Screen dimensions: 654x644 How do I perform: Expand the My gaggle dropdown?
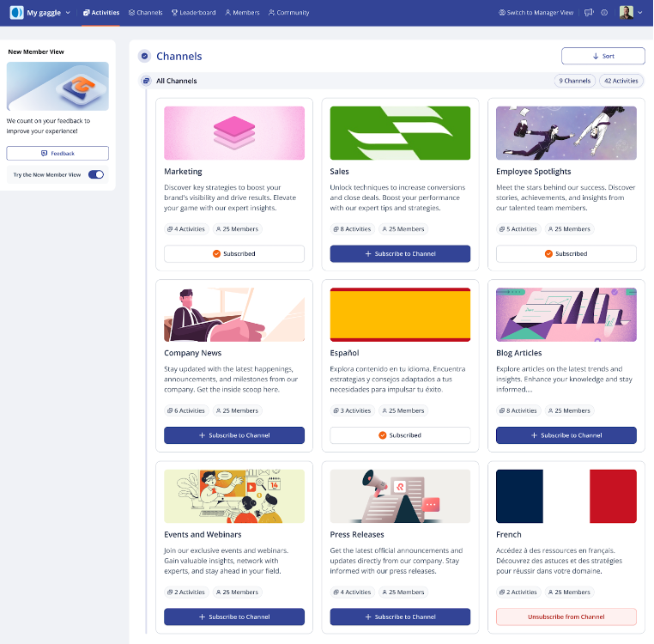click(x=68, y=13)
